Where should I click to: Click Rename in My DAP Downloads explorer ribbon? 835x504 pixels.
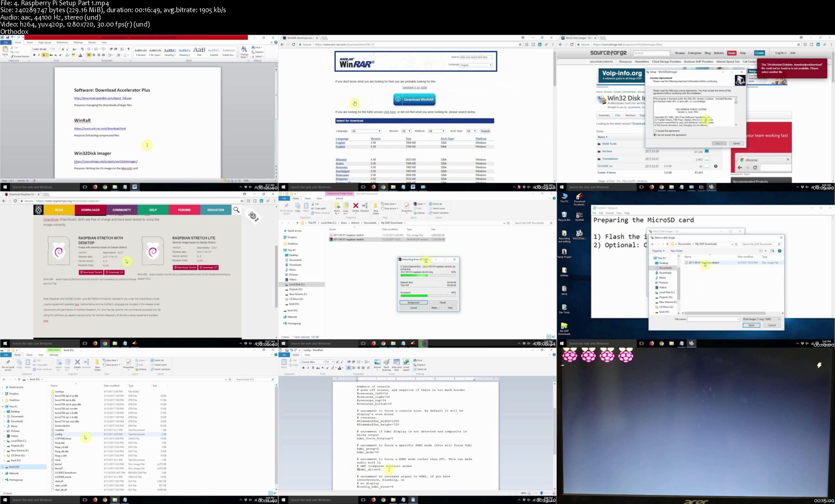coord(364,207)
